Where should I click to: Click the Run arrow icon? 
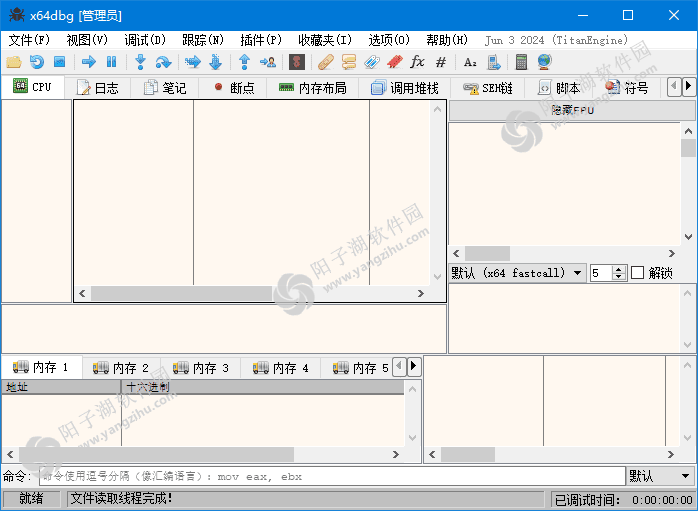tap(89, 62)
